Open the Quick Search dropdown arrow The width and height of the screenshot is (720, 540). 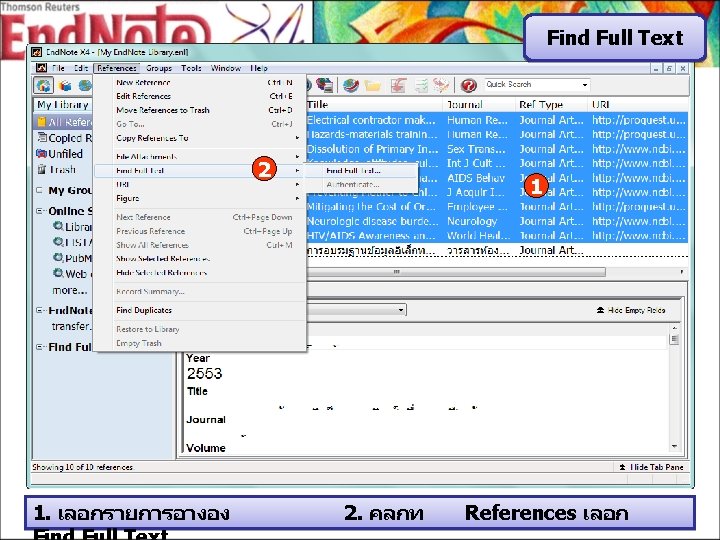[585, 85]
